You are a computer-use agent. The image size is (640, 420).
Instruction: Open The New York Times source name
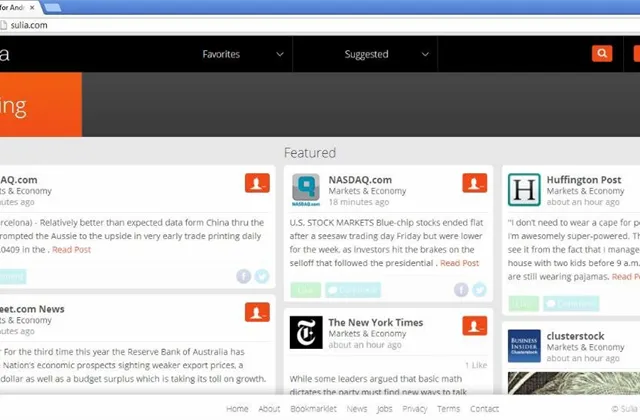[376, 322]
